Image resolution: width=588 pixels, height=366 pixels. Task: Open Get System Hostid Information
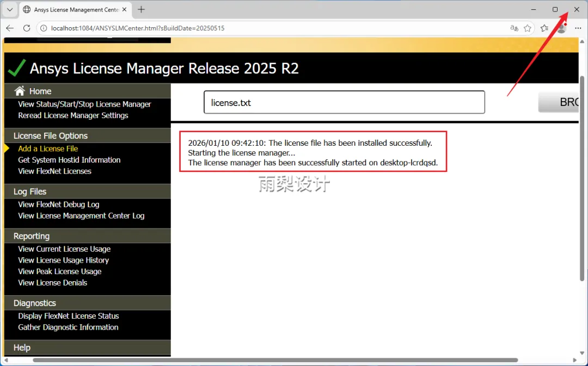coord(69,160)
